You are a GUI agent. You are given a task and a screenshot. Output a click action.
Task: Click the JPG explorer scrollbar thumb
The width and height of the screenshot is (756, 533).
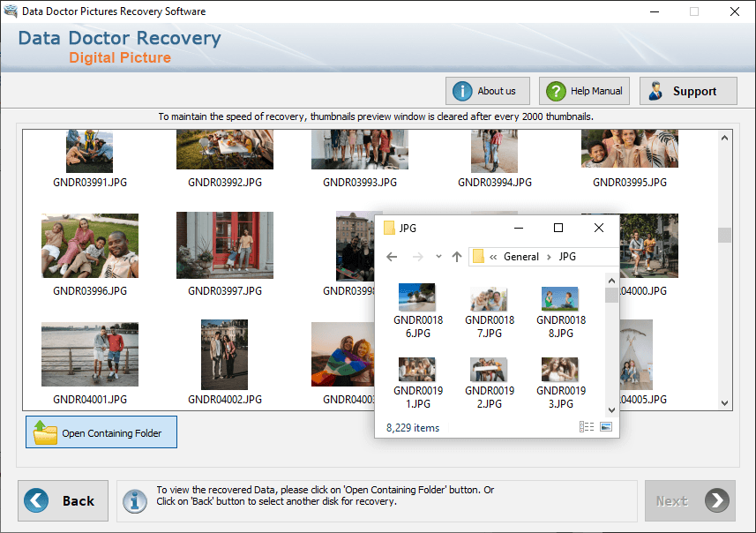coord(611,296)
